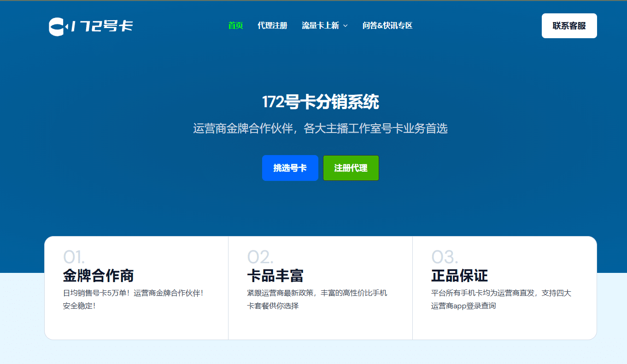
Task: Open the 流量卡上新 menu
Action: click(x=320, y=26)
